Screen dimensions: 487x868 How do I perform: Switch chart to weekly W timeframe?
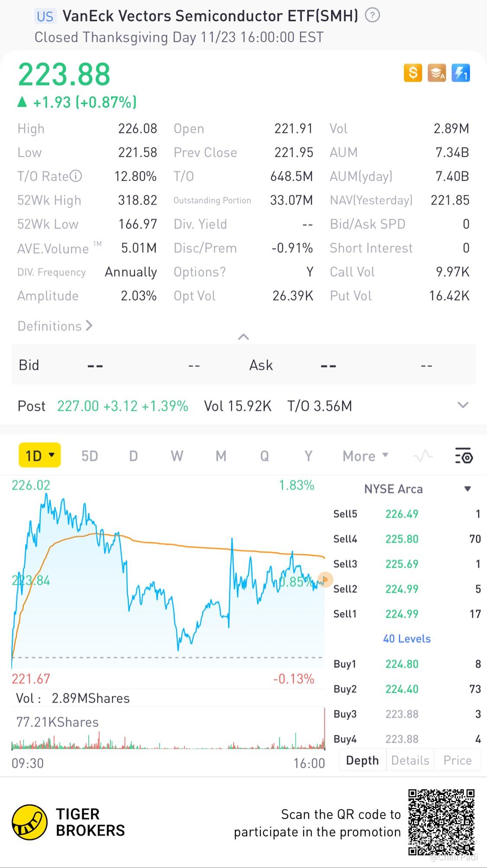point(177,456)
